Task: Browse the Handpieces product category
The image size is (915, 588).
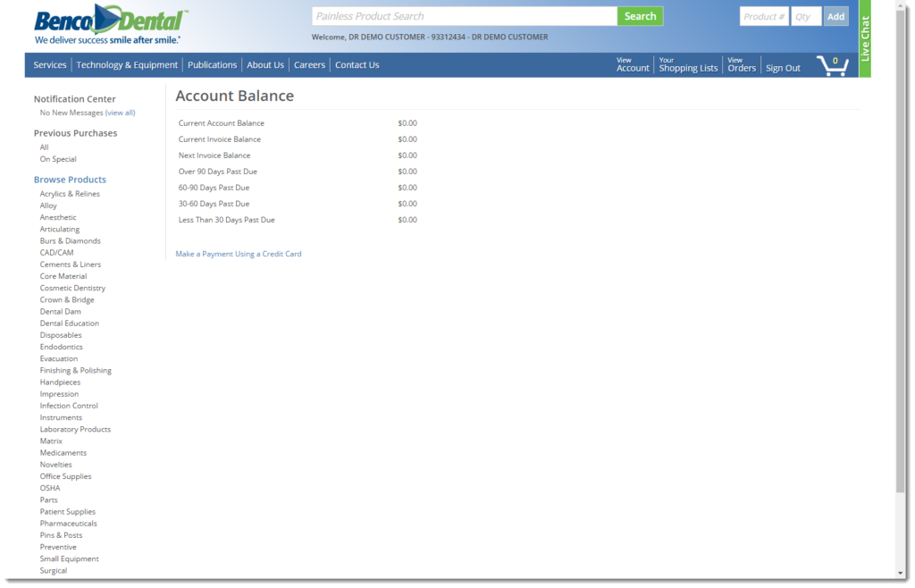Action: click(x=60, y=382)
